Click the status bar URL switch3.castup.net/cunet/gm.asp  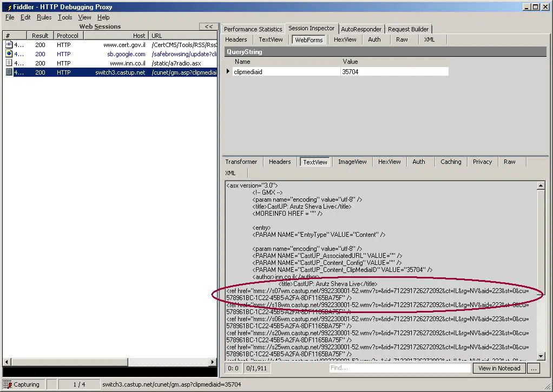pyautogui.click(x=172, y=384)
